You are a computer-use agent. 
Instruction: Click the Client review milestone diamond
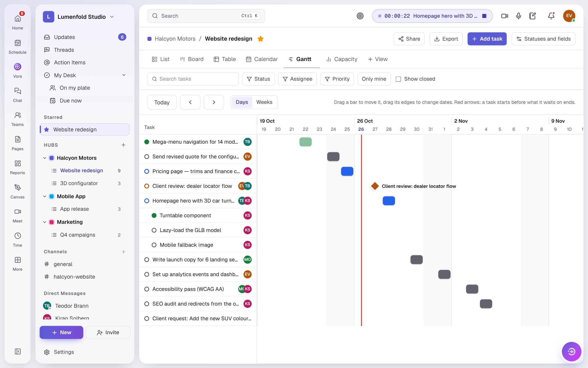[x=375, y=186]
